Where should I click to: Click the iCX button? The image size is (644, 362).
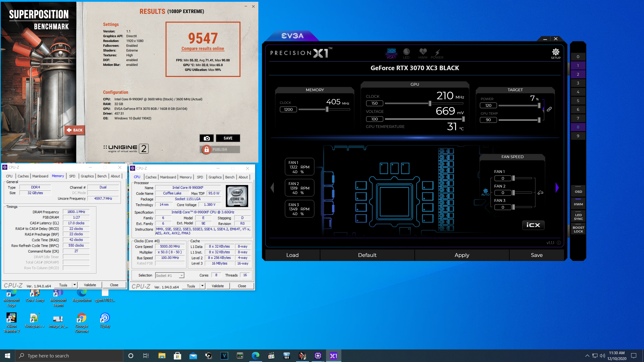pyautogui.click(x=533, y=225)
